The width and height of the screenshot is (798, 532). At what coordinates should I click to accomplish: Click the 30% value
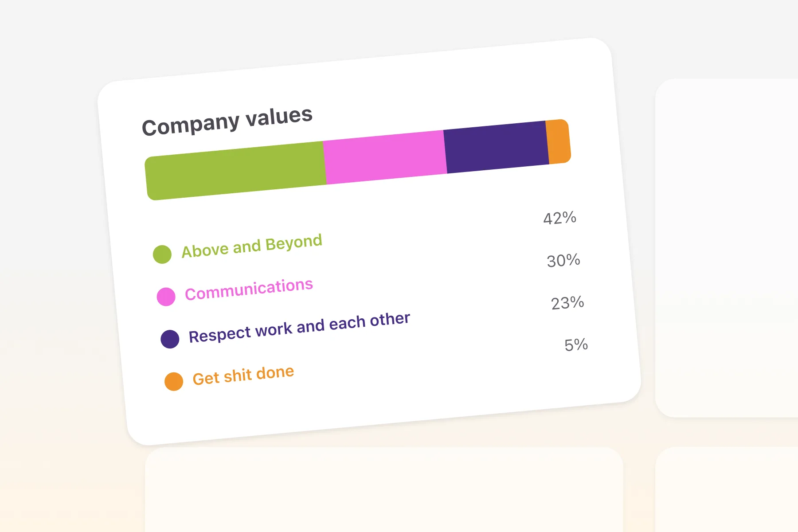tap(563, 261)
